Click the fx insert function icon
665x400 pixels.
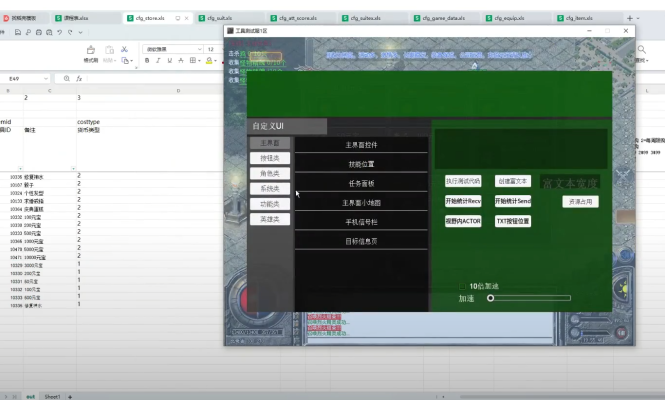coord(79,78)
